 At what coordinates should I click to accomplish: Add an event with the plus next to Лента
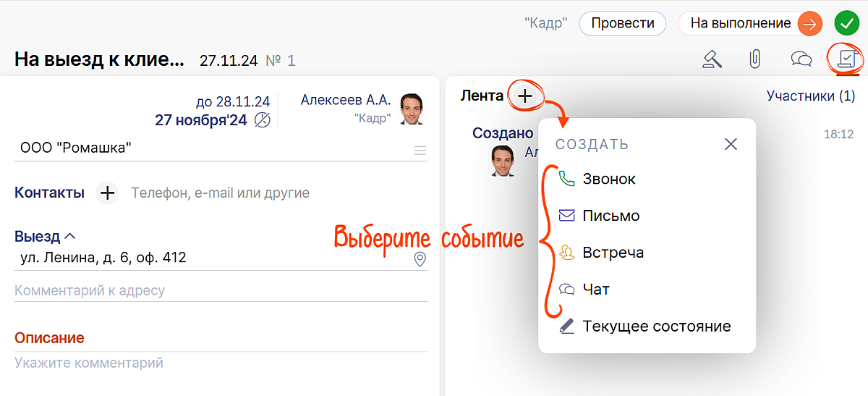tap(525, 96)
